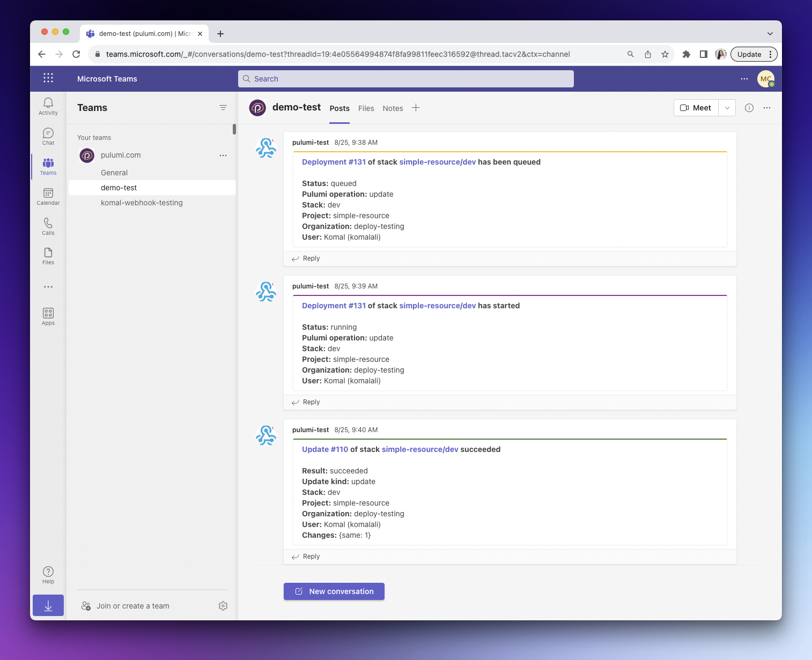Open the pulumi.com team
Image resolution: width=812 pixels, height=660 pixels.
(x=121, y=155)
